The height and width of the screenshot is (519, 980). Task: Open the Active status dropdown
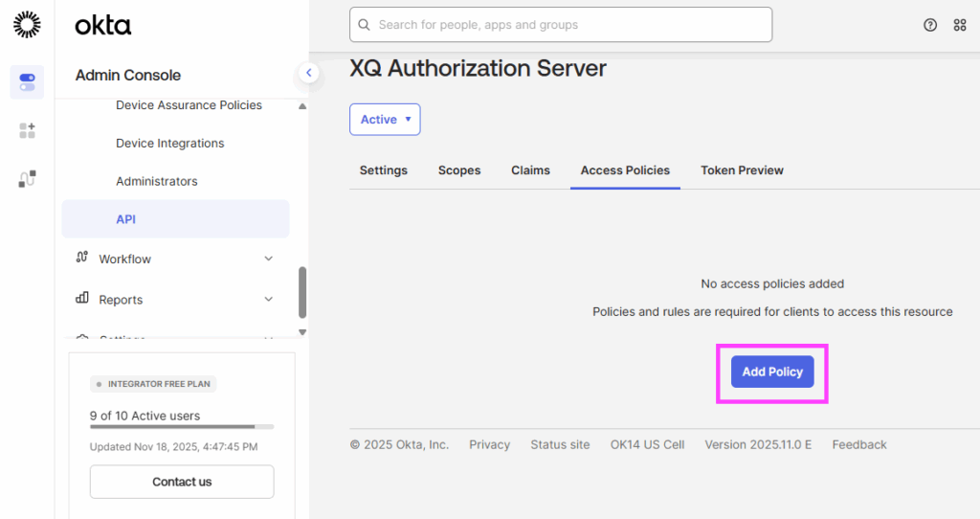pos(385,120)
